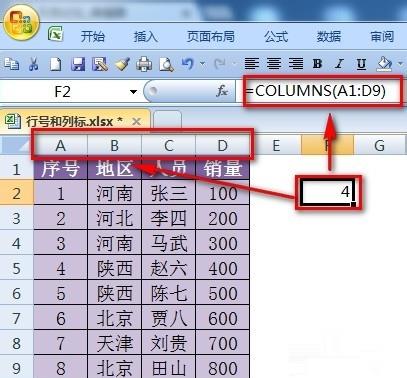Close the 行号和列标.xlsx tab

[x=136, y=122]
